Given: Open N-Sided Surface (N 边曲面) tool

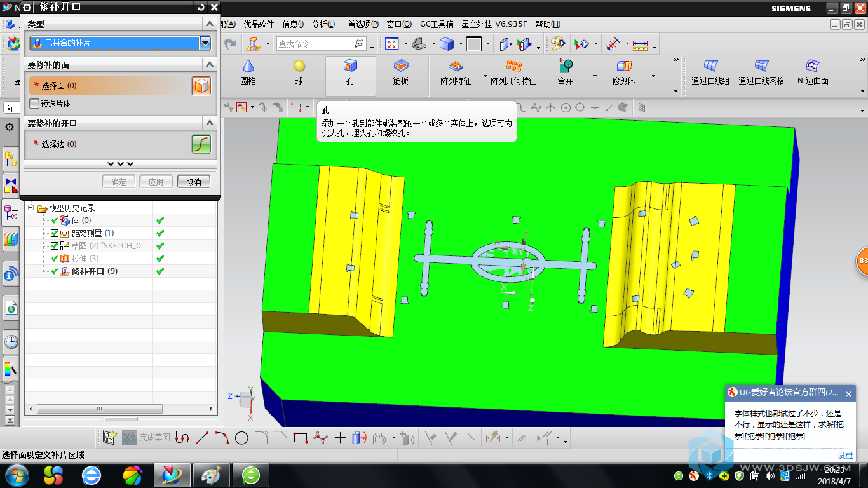Looking at the screenshot, I should [812, 72].
